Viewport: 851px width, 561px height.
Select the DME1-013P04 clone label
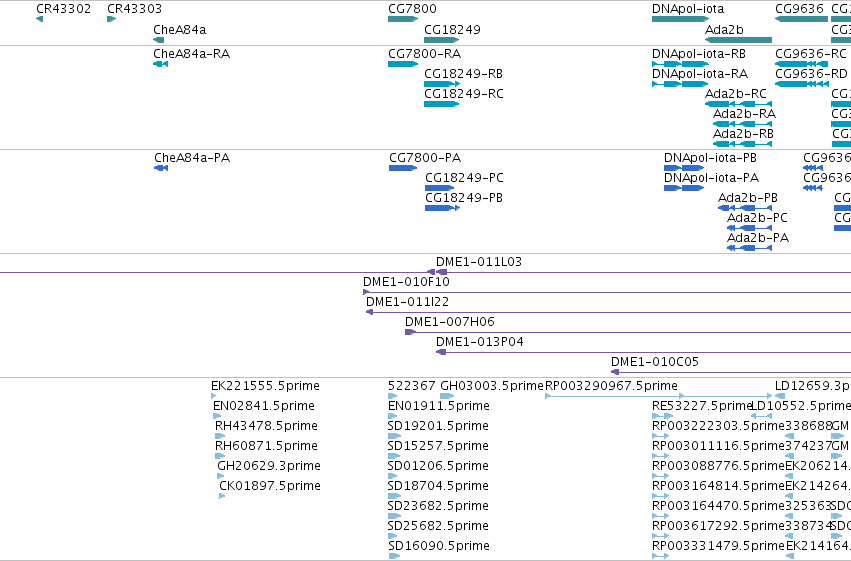480,342
